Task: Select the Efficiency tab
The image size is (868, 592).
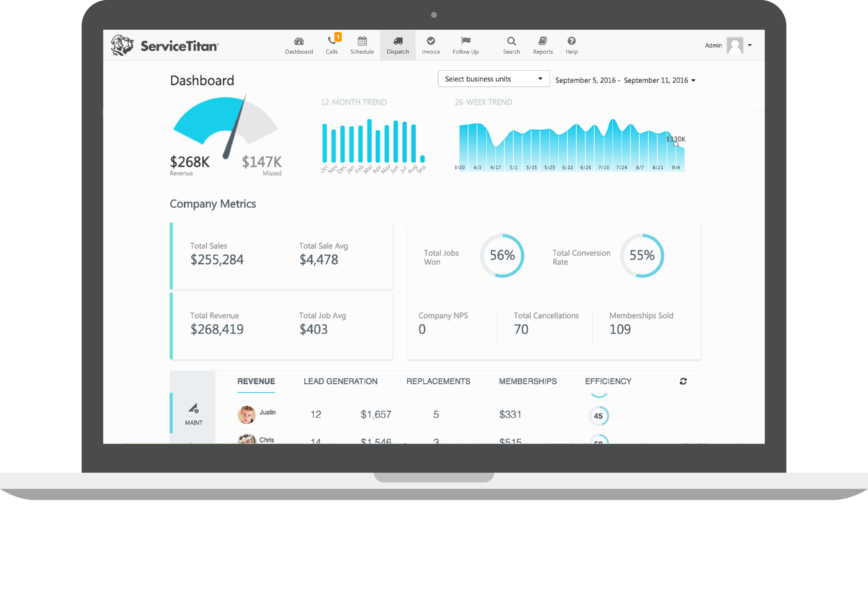Action: pyautogui.click(x=608, y=381)
